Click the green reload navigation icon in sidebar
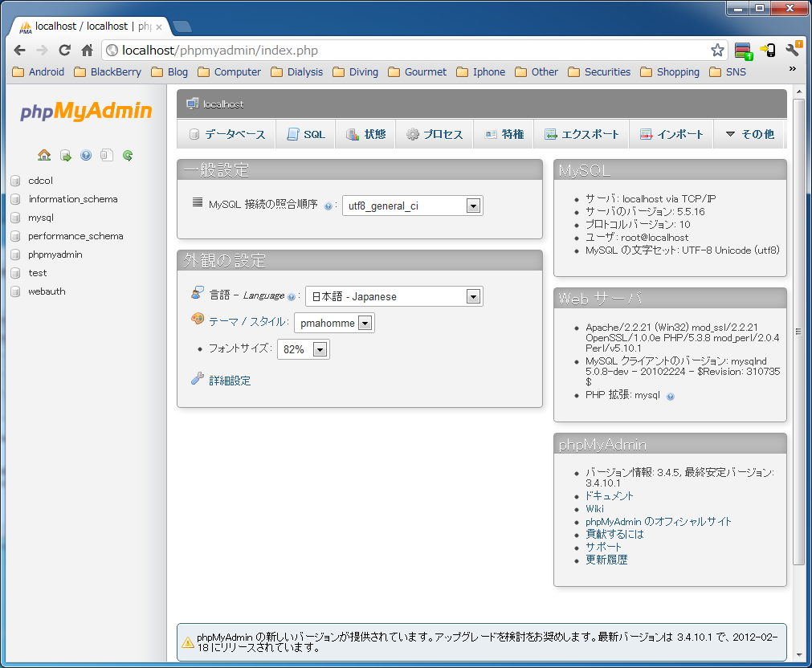The width and height of the screenshot is (812, 668). pos(128,155)
